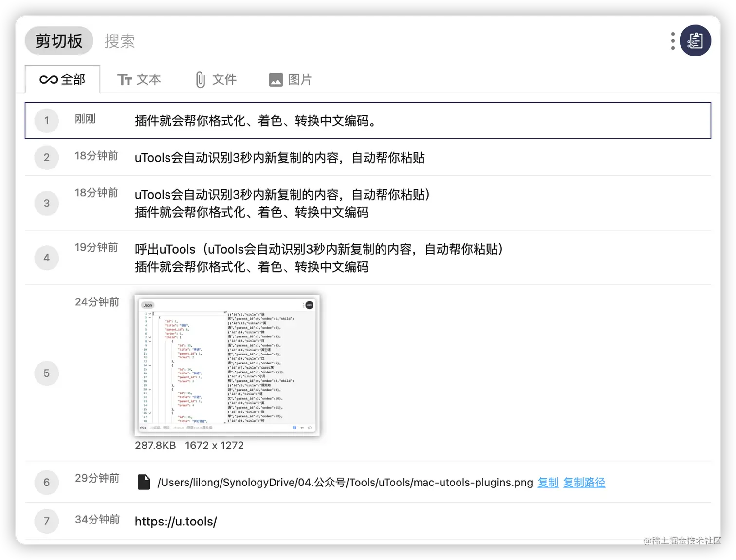736x560 pixels.
Task: Click the paperclip icon on 文件 tab
Action: [x=200, y=79]
